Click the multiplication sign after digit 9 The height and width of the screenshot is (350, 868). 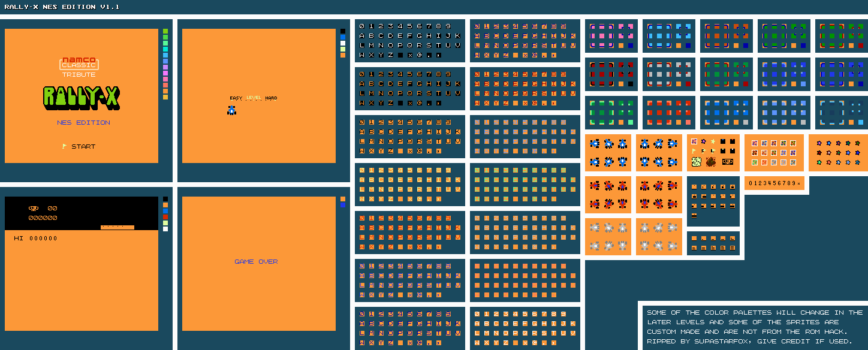[x=798, y=183]
